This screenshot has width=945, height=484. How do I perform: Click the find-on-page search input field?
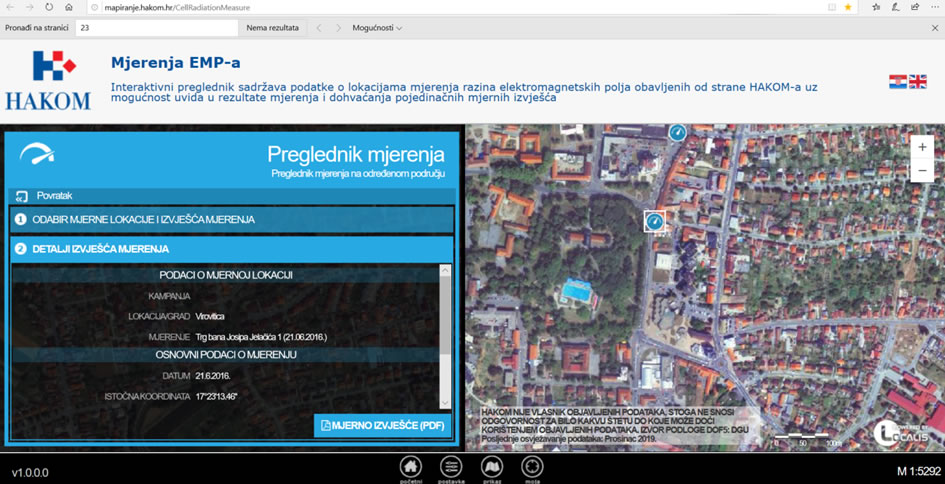click(155, 28)
